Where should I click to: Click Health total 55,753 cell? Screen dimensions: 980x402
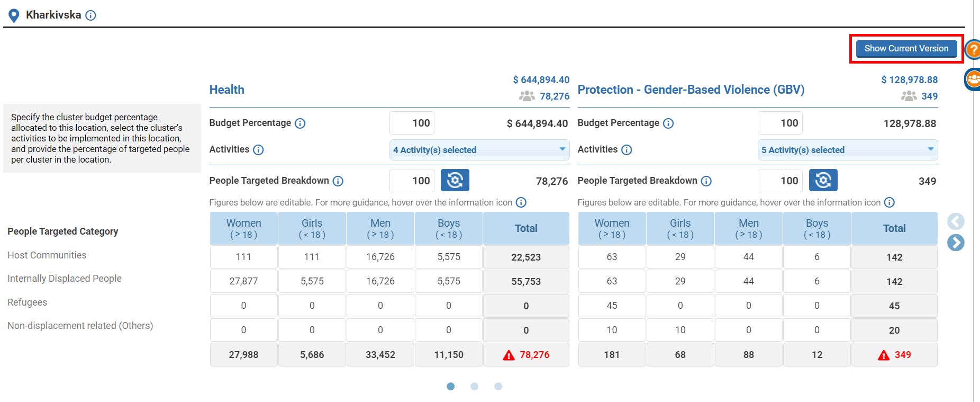[x=526, y=281]
